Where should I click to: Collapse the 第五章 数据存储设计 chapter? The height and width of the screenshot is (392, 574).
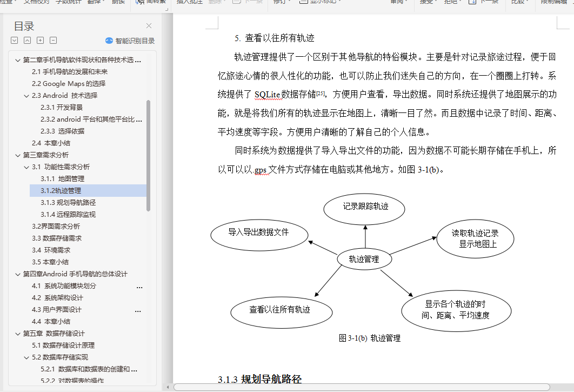(18, 334)
